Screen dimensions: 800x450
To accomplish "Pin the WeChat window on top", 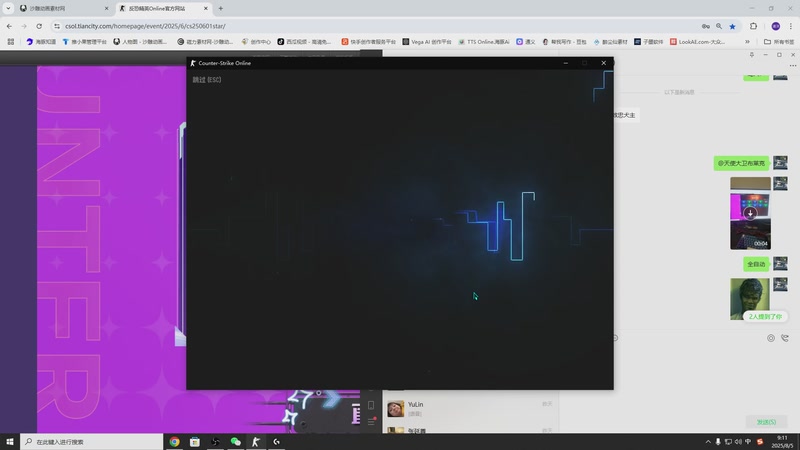I will point(752,55).
